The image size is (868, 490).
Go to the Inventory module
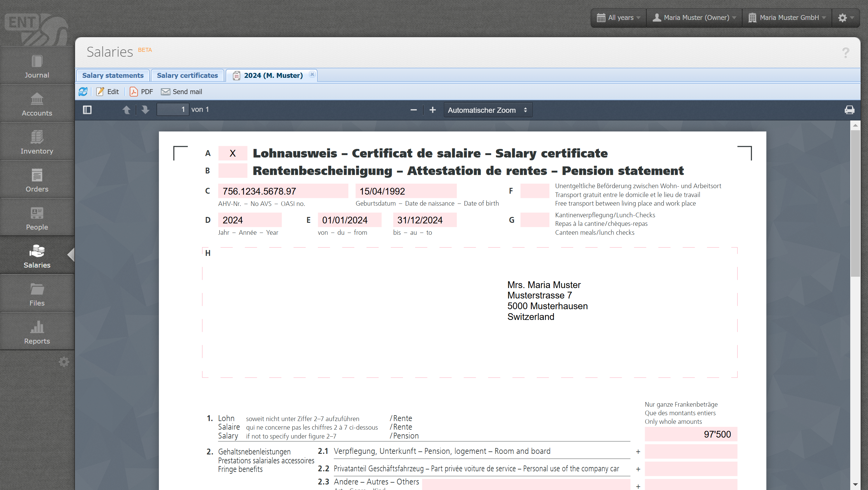(37, 142)
